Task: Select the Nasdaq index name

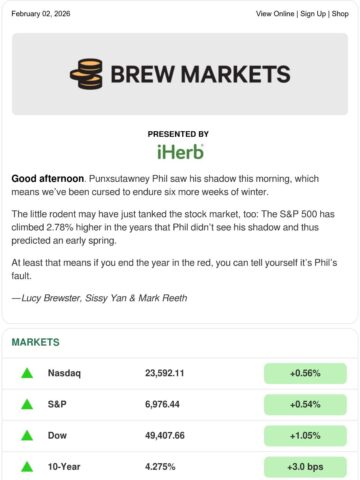Action: [x=64, y=373]
